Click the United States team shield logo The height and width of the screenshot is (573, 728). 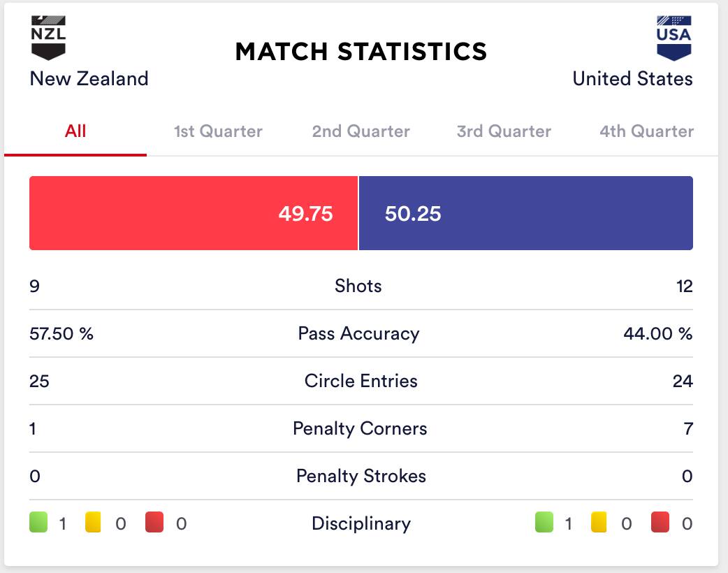click(674, 38)
